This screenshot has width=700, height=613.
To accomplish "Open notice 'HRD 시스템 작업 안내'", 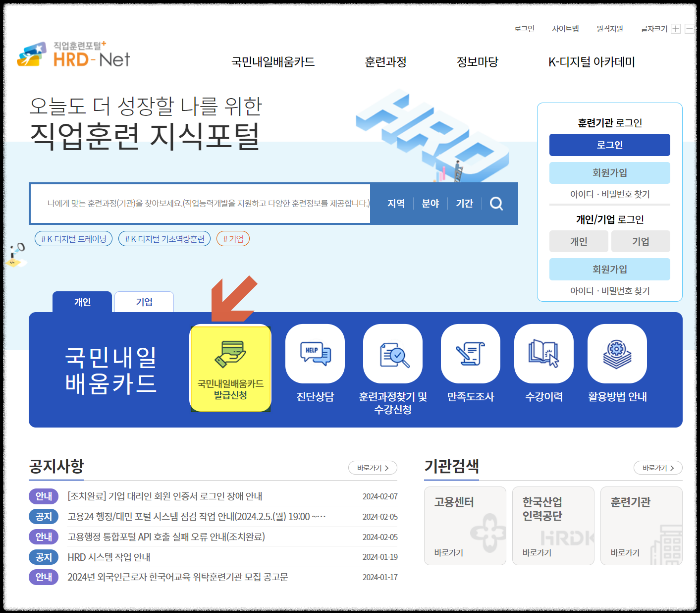I will tap(108, 557).
